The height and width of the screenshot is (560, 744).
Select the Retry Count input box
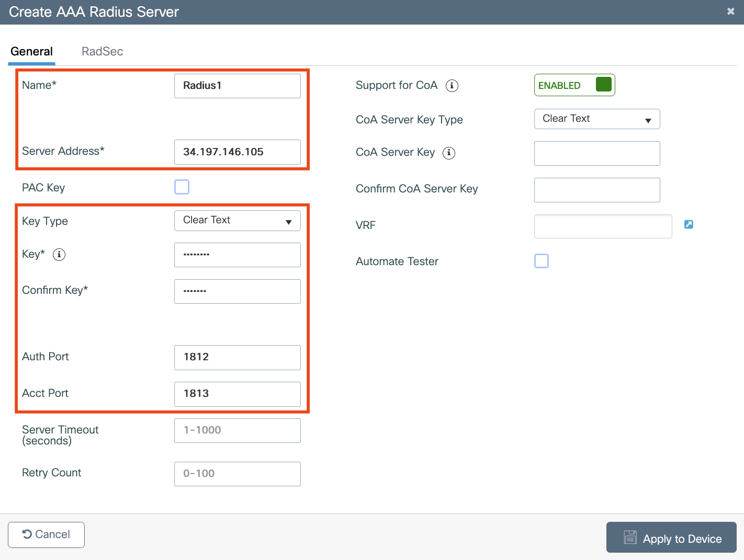click(x=237, y=474)
